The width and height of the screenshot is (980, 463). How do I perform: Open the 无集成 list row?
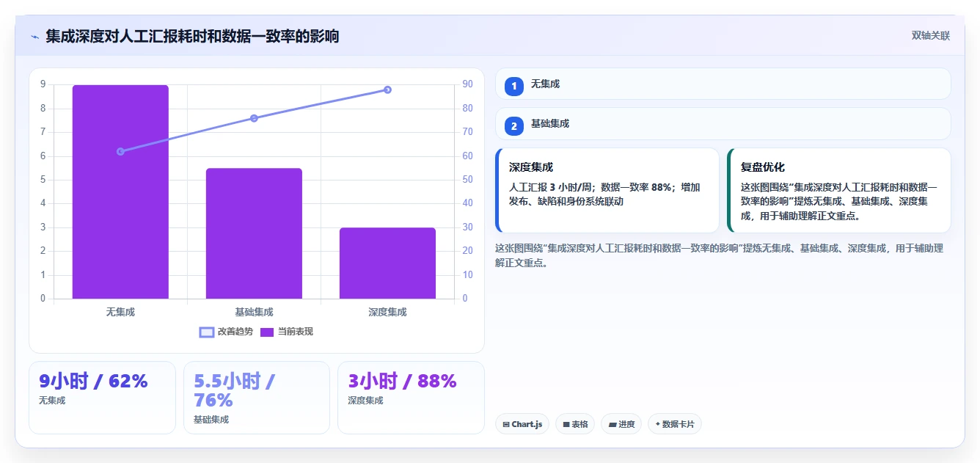click(723, 84)
